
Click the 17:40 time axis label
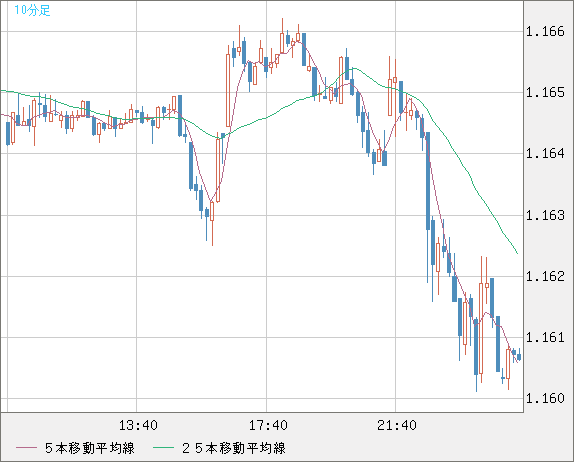tap(268, 425)
